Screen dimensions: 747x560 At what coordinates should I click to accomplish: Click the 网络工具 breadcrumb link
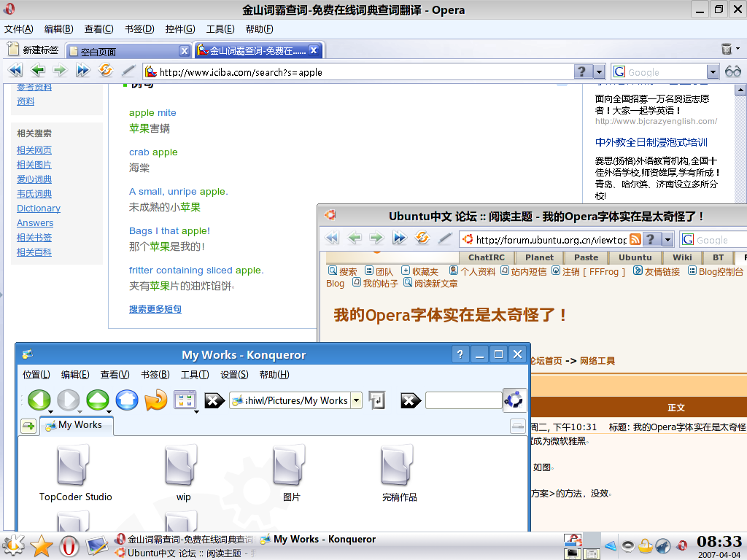tap(597, 361)
